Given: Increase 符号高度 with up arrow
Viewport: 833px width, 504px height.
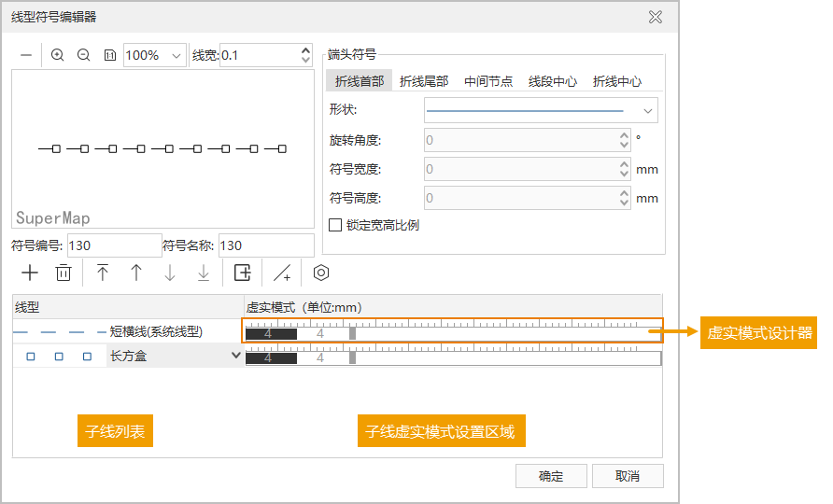Looking at the screenshot, I should 624,193.
